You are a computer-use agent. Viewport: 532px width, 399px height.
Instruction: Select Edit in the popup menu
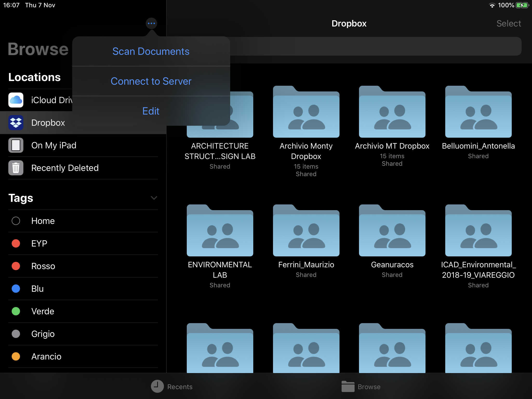pyautogui.click(x=151, y=111)
